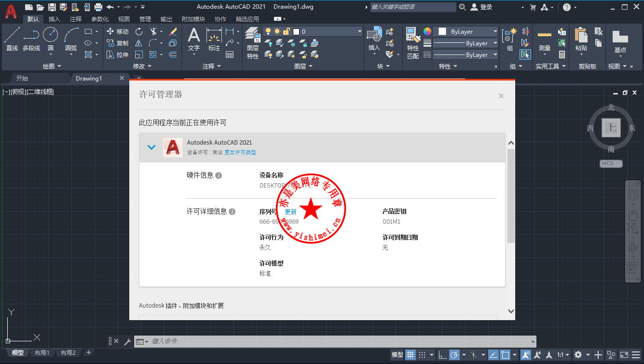The width and height of the screenshot is (644, 364).
Task: Toggle ortho mode in status bar
Action: (x=442, y=355)
